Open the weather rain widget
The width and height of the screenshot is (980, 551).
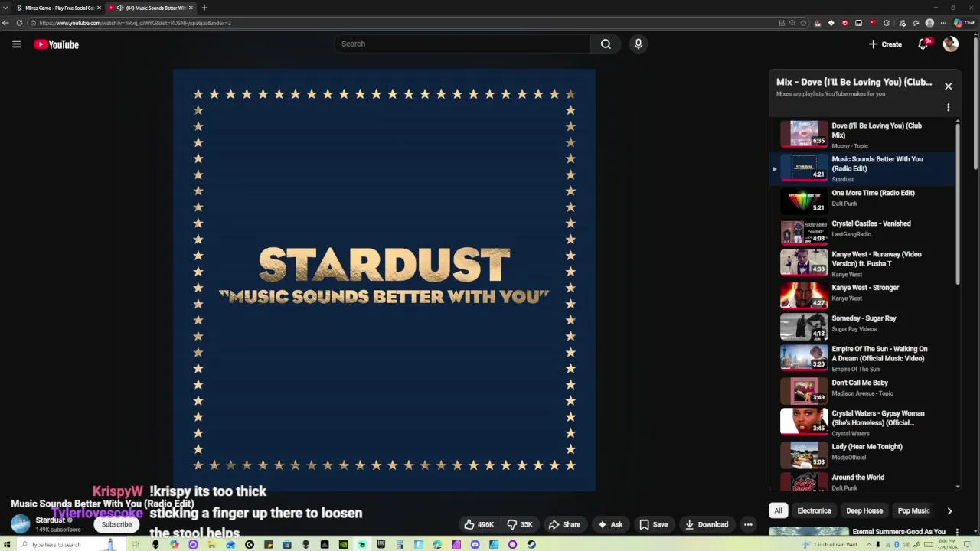831,545
